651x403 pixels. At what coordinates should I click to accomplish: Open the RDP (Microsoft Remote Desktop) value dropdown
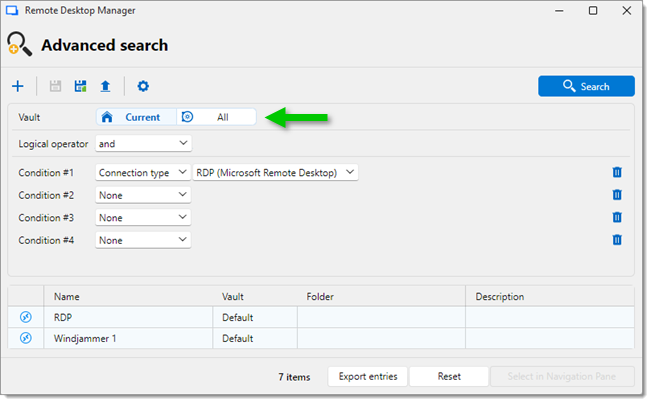pyautogui.click(x=275, y=172)
